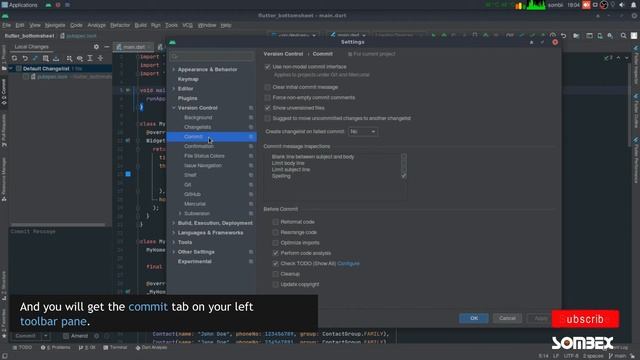
Task: Hide the Local Changes panel with minus icon
Action: click(x=107, y=47)
